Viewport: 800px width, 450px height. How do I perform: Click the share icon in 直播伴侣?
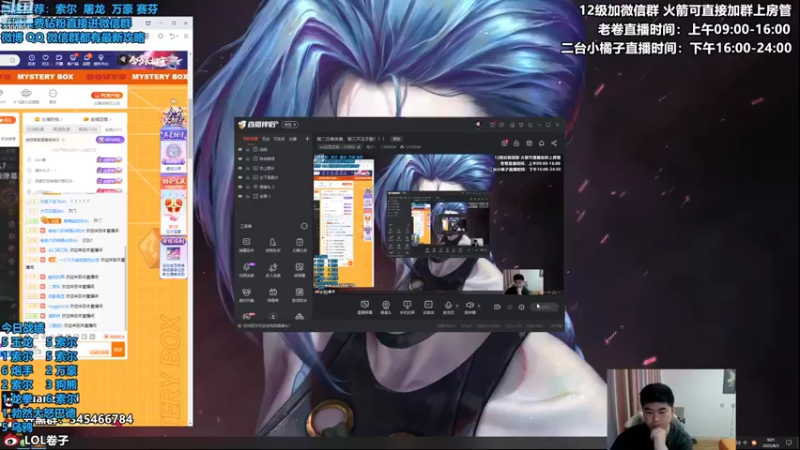pos(554,143)
